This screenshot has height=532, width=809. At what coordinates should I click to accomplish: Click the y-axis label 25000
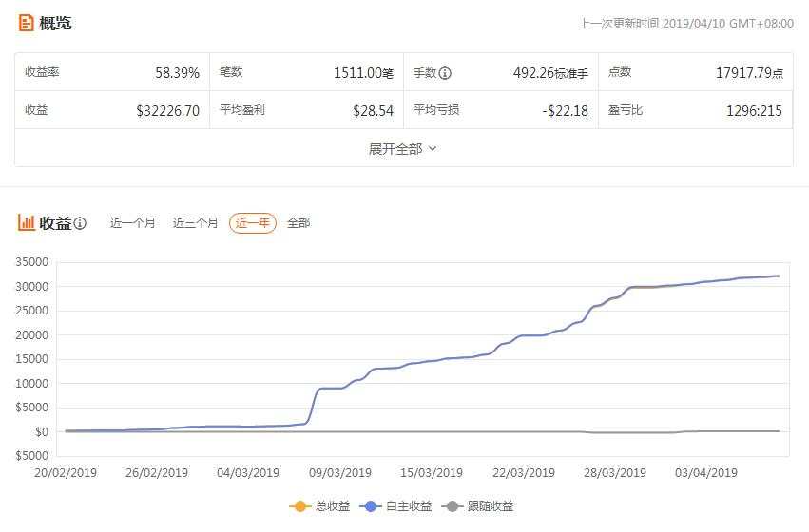pos(32,311)
